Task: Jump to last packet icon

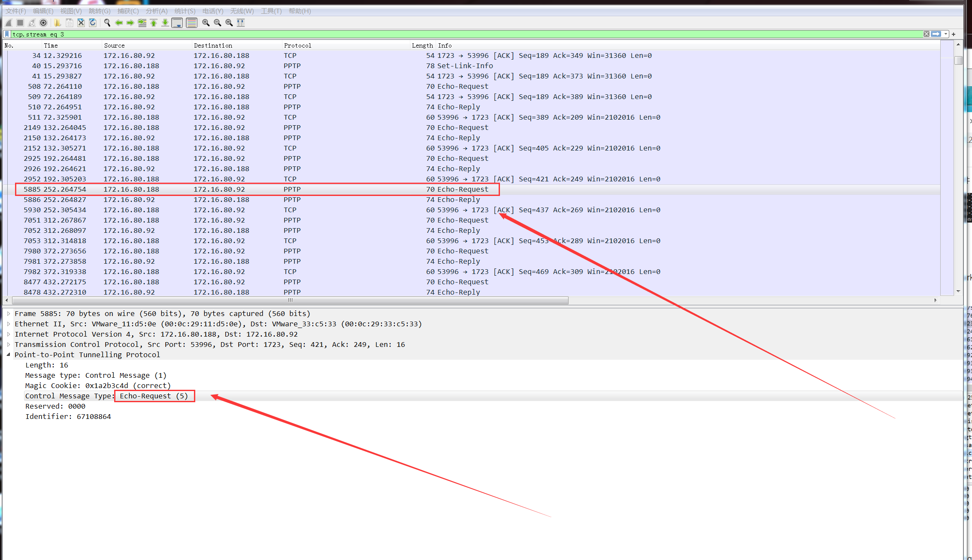Action: [165, 23]
